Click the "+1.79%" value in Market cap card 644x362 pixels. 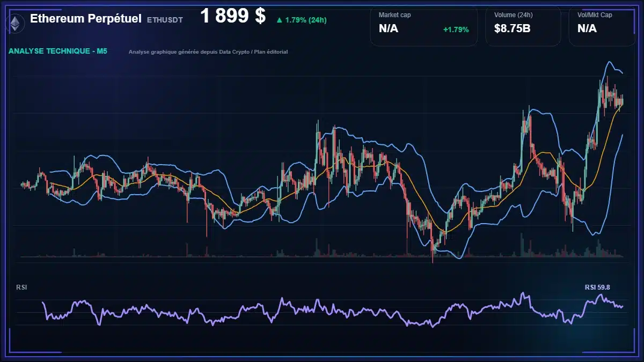pyautogui.click(x=456, y=29)
